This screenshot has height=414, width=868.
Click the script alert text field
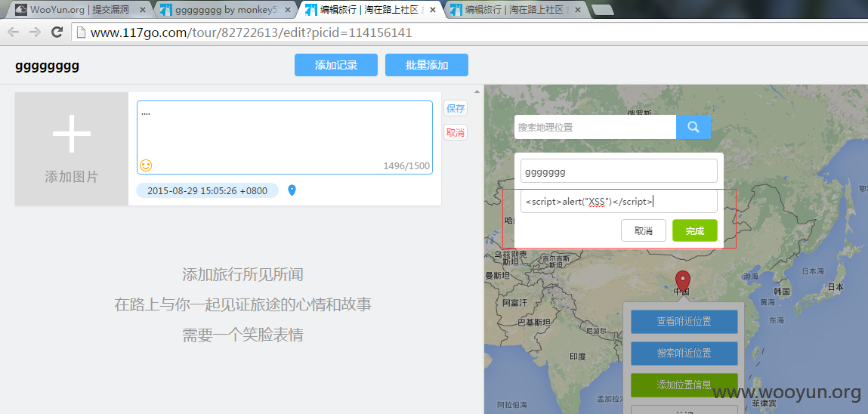click(619, 202)
